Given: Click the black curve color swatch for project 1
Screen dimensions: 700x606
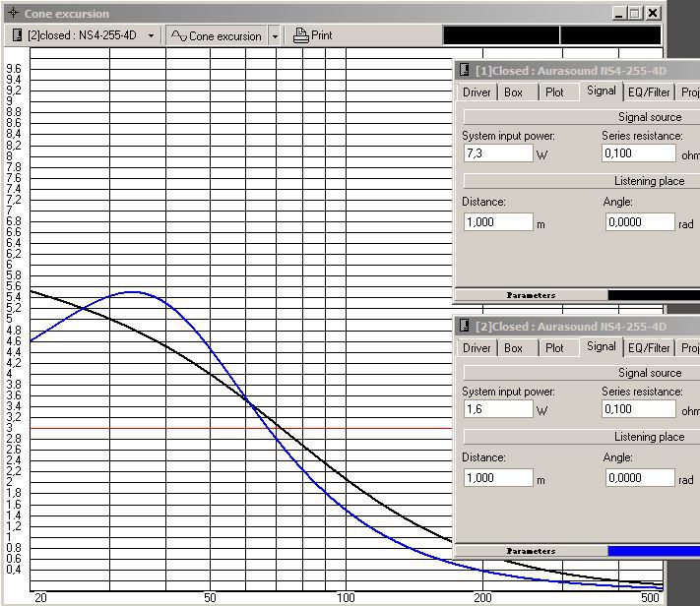Looking at the screenshot, I should 653,295.
